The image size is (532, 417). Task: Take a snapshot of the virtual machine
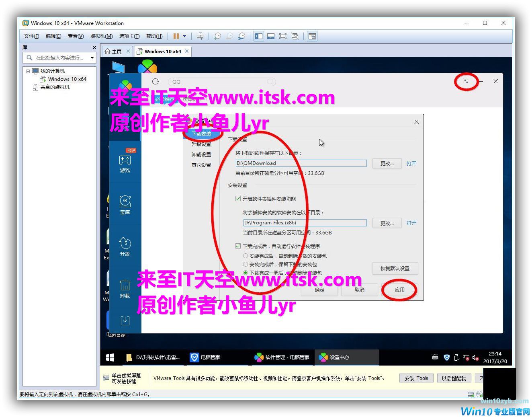coord(217,36)
